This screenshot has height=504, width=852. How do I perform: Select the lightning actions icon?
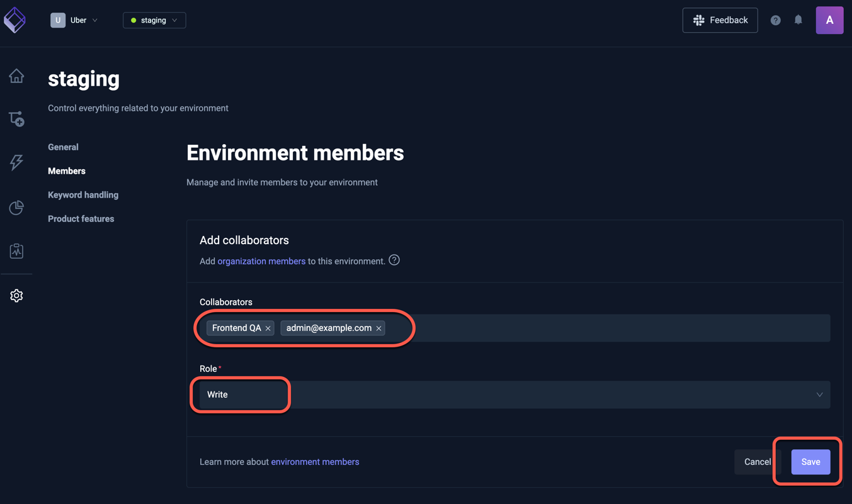pyautogui.click(x=16, y=163)
